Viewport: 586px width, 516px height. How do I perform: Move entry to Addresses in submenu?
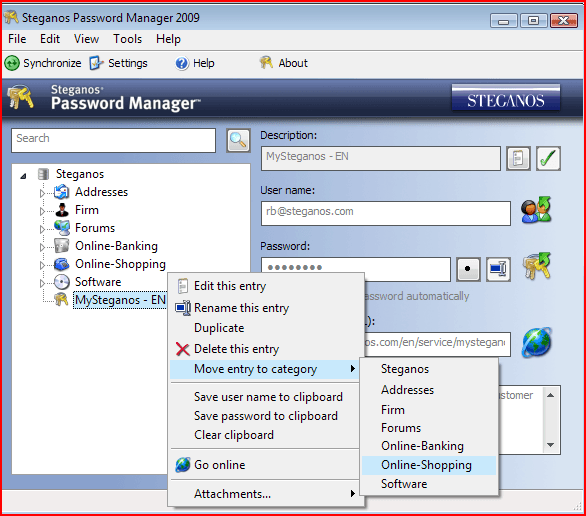tap(429, 390)
